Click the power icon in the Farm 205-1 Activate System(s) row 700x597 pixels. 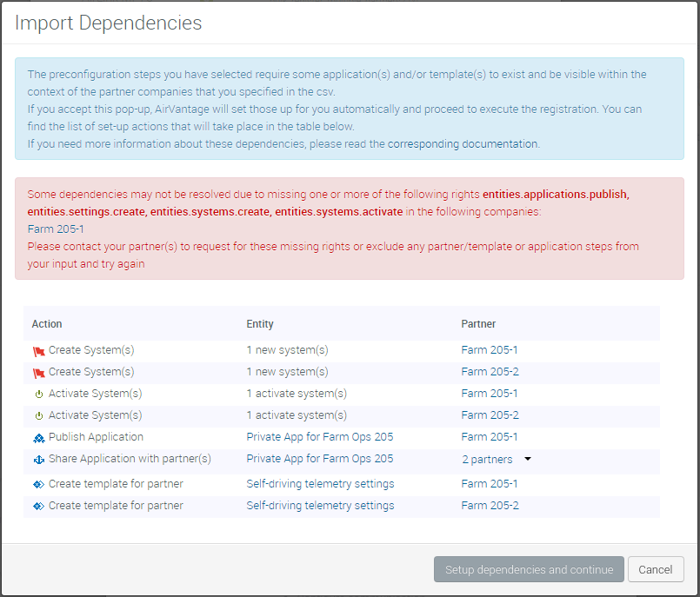coord(38,395)
